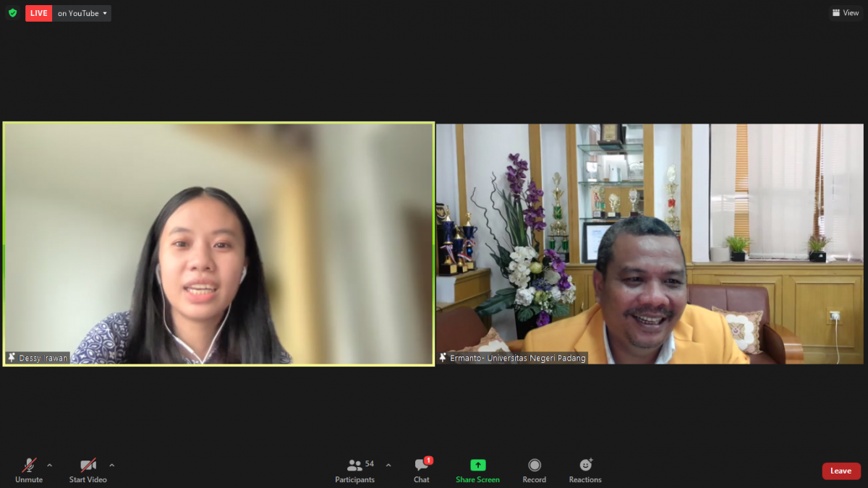868x488 pixels.
Task: Click the pin icon beside Ermanto's name
Action: (x=443, y=358)
